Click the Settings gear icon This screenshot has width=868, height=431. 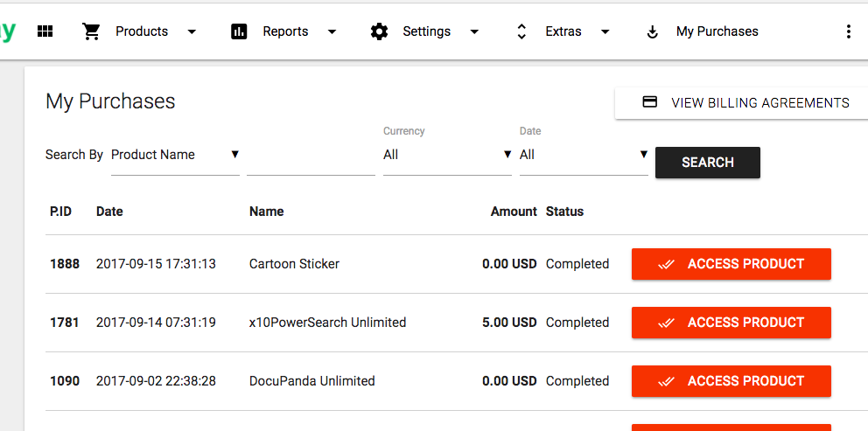click(379, 31)
